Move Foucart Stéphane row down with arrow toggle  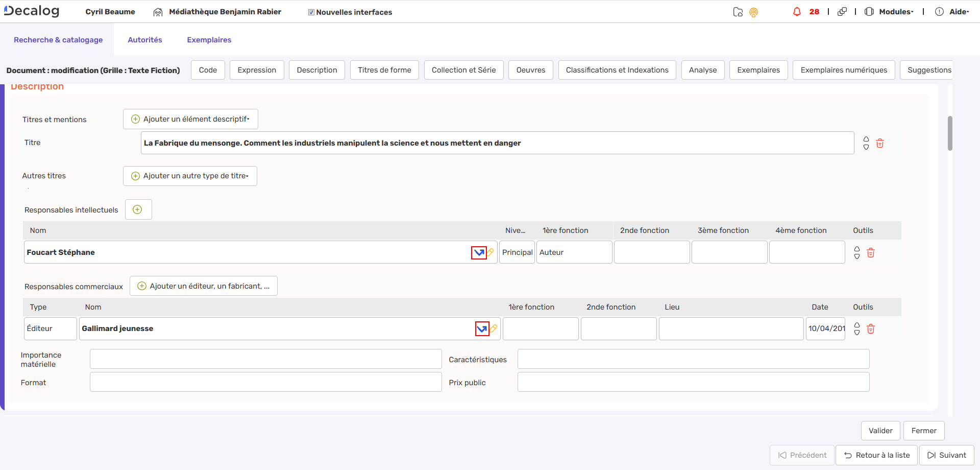pyautogui.click(x=856, y=255)
